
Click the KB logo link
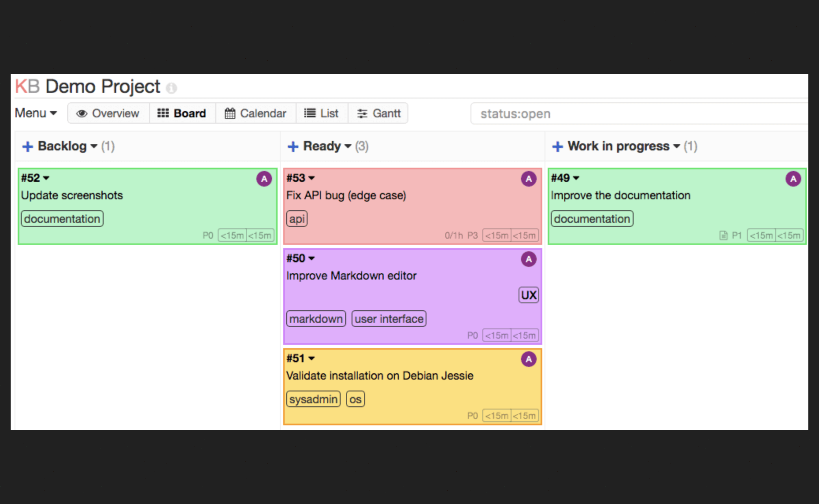click(27, 86)
